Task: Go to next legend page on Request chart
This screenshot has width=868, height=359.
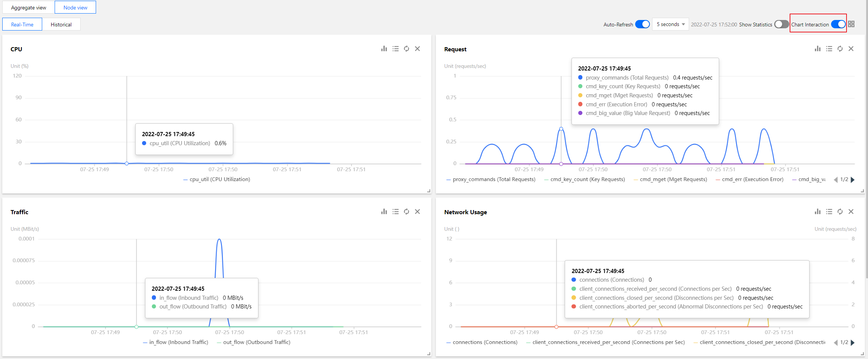Action: click(x=853, y=179)
